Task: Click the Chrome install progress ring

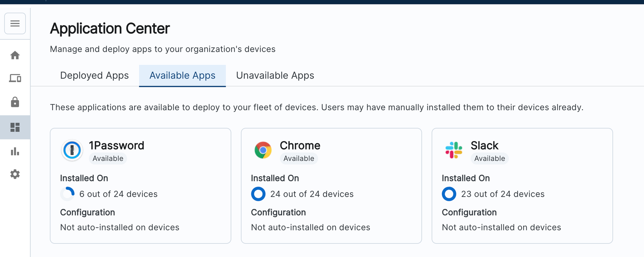Action: tap(258, 194)
